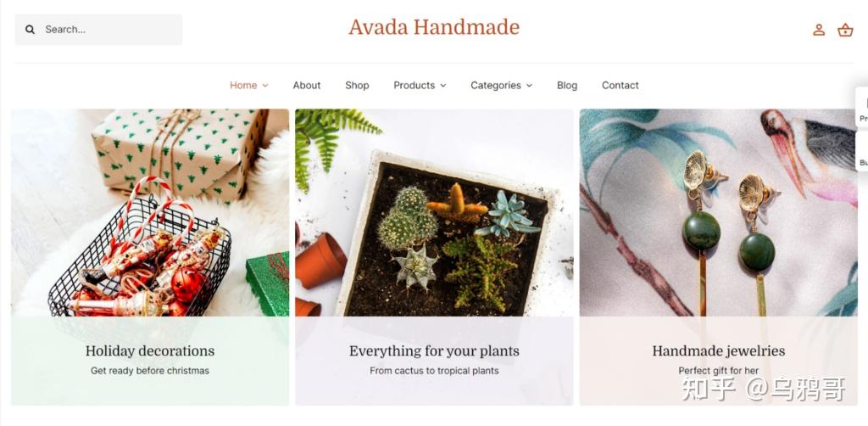Open the Holiday decorations heading link
The height and width of the screenshot is (426, 868).
coord(150,350)
